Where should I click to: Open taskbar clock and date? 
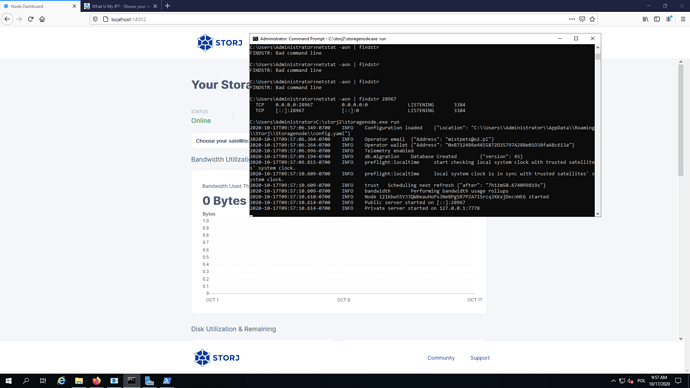coord(659,381)
